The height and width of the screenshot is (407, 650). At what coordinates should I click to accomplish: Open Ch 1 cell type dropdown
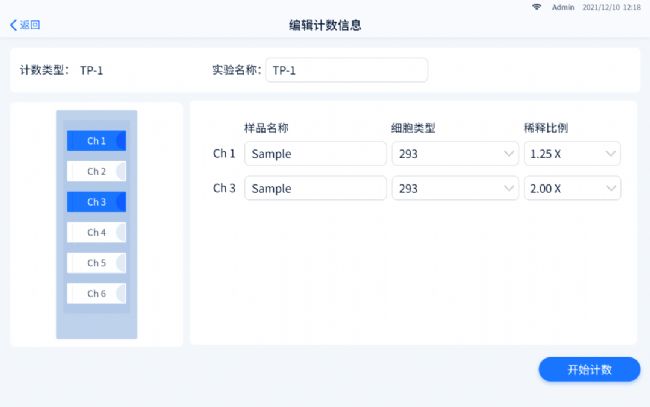pos(454,154)
